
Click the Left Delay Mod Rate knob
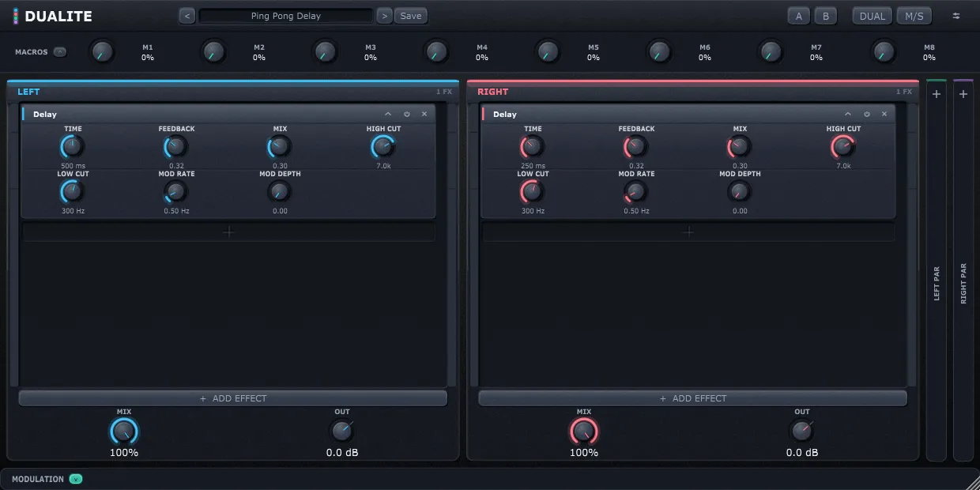click(176, 191)
